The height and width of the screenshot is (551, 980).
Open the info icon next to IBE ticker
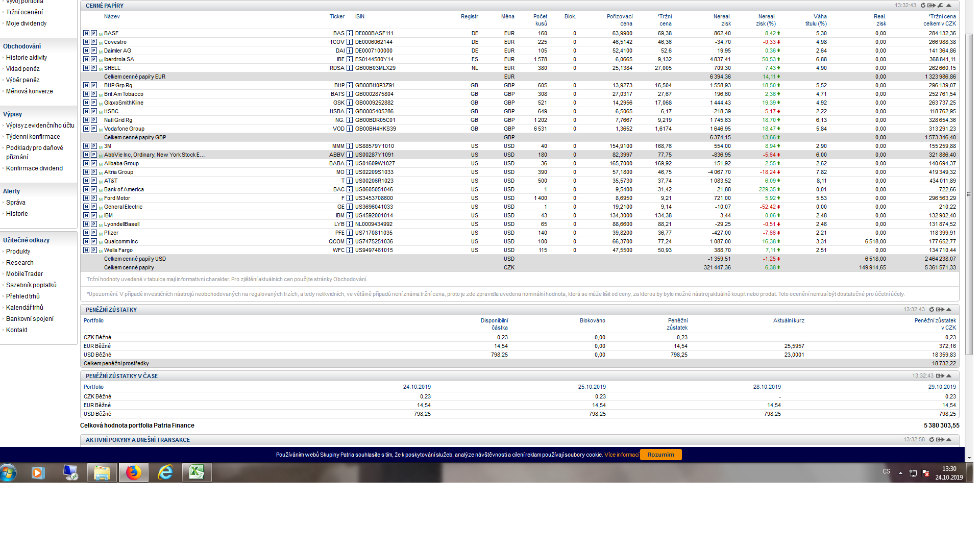(x=350, y=59)
